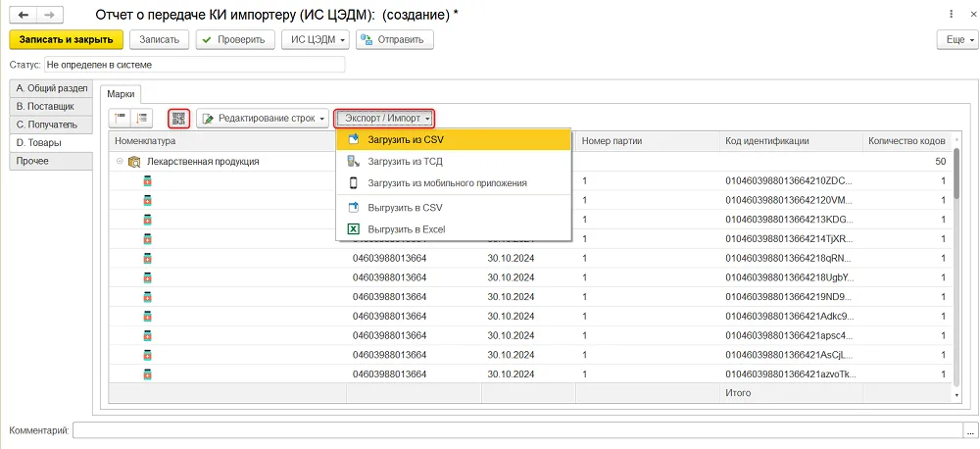Click the three-dot window menu icon
The height and width of the screenshot is (449, 980).
pos(952,14)
